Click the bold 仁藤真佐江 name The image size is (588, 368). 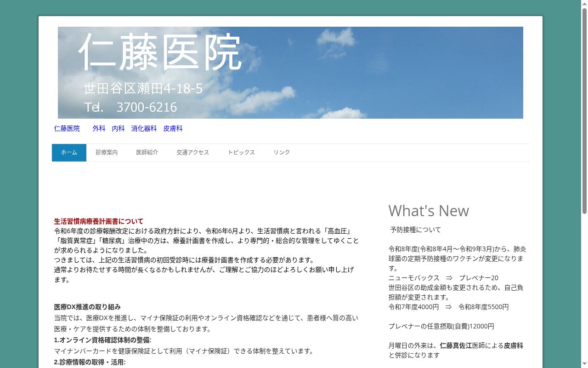pos(456,345)
